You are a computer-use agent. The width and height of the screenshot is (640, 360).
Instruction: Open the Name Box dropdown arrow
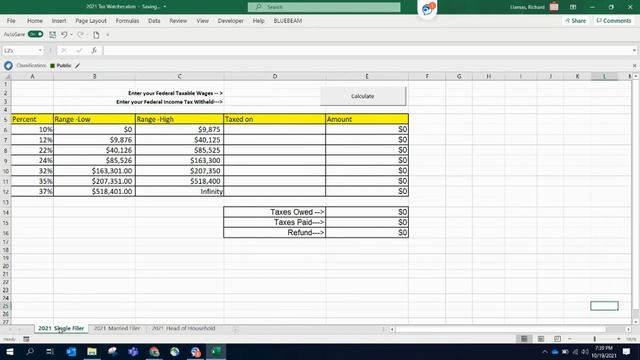click(x=40, y=51)
